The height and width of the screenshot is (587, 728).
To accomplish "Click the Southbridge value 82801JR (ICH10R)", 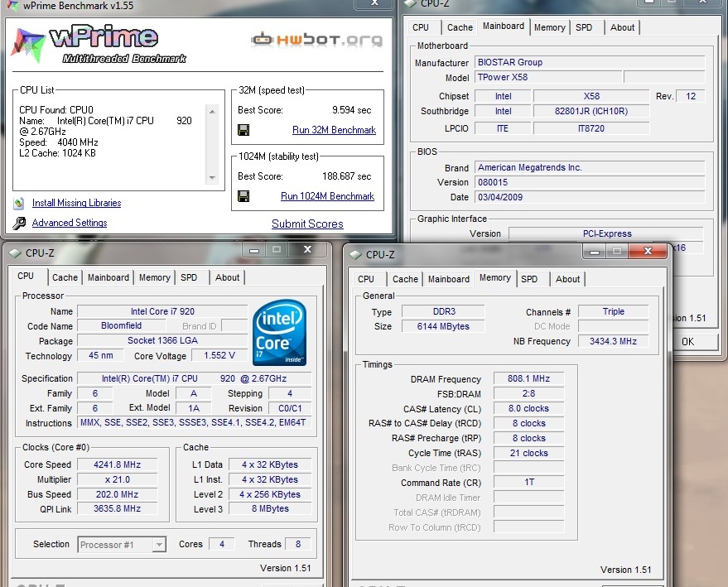I will pos(591,112).
